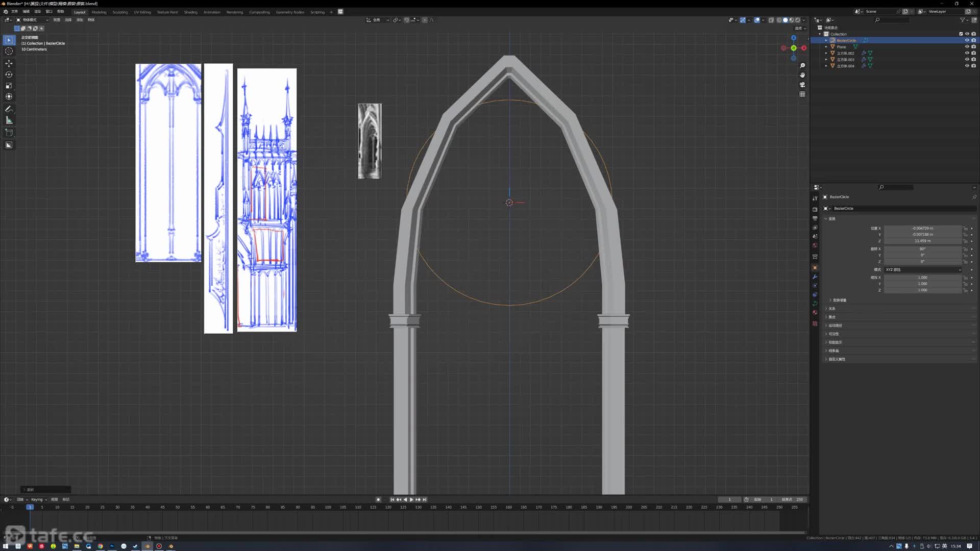Toggle lock on Location X

[x=965, y=229]
